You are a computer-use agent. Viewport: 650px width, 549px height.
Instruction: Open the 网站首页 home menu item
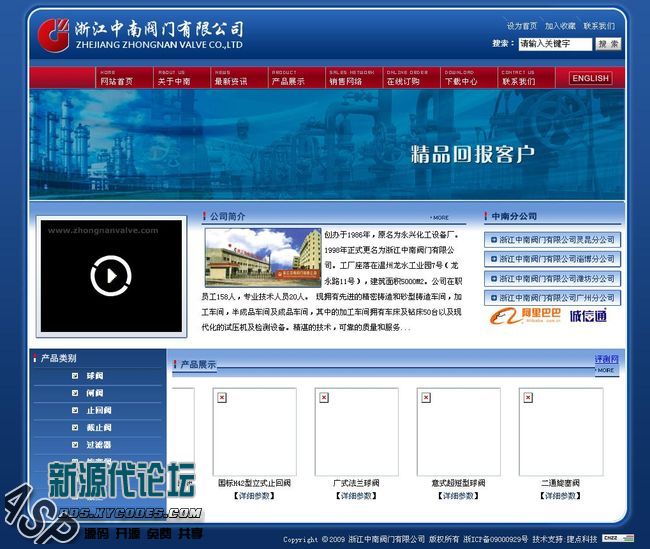point(116,78)
